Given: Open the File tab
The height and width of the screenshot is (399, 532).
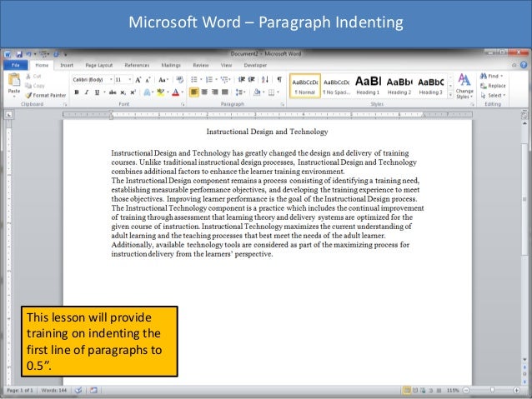Looking at the screenshot, I should tap(14, 64).
